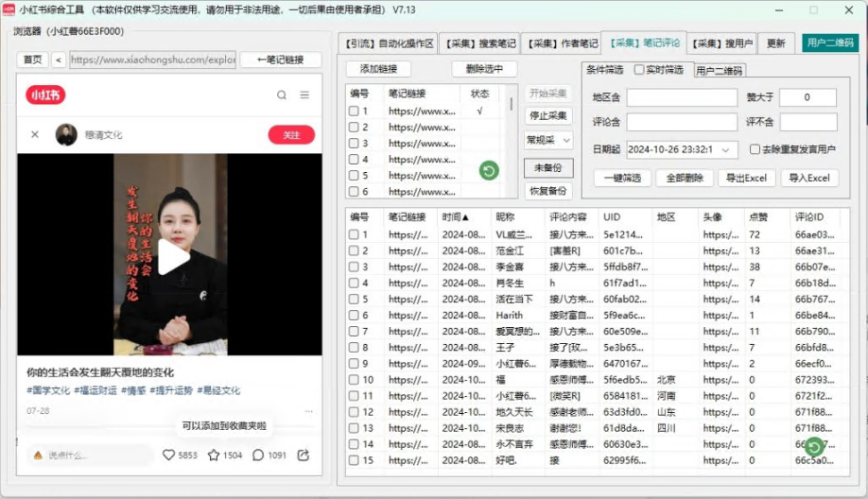Select comment row 1 checkbox (VL威兰)
The width and height of the screenshot is (868, 499).
[354, 234]
